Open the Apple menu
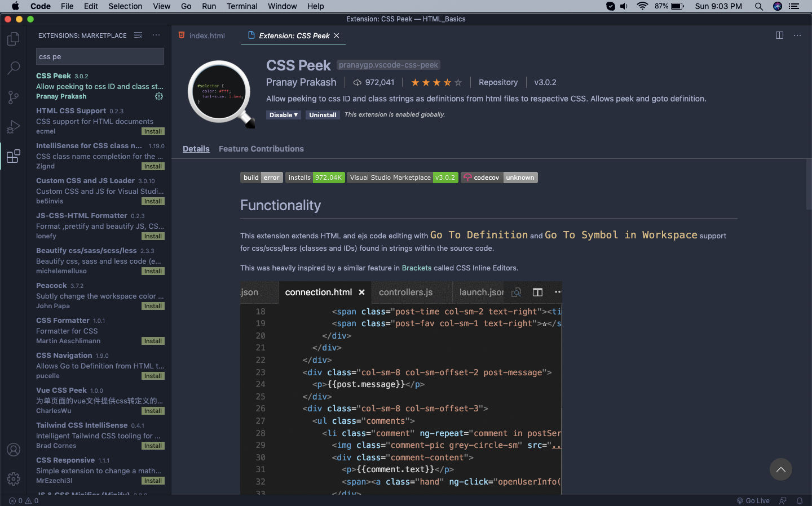This screenshot has width=812, height=506. pos(15,6)
